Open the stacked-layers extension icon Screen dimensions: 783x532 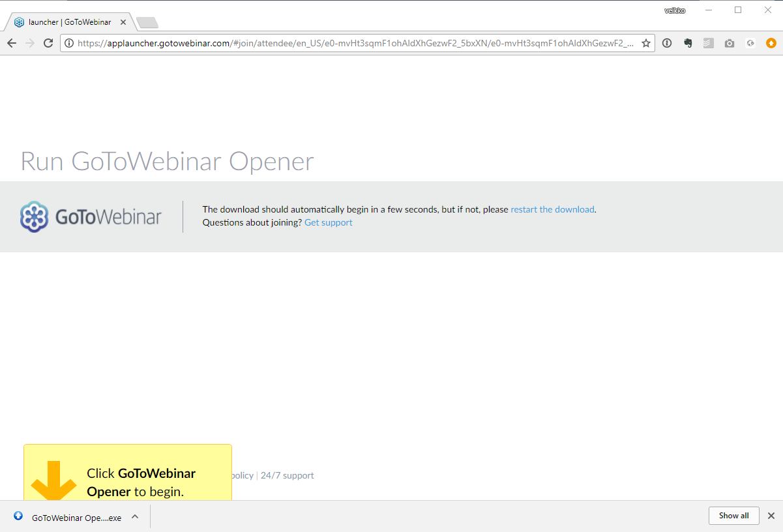708,43
